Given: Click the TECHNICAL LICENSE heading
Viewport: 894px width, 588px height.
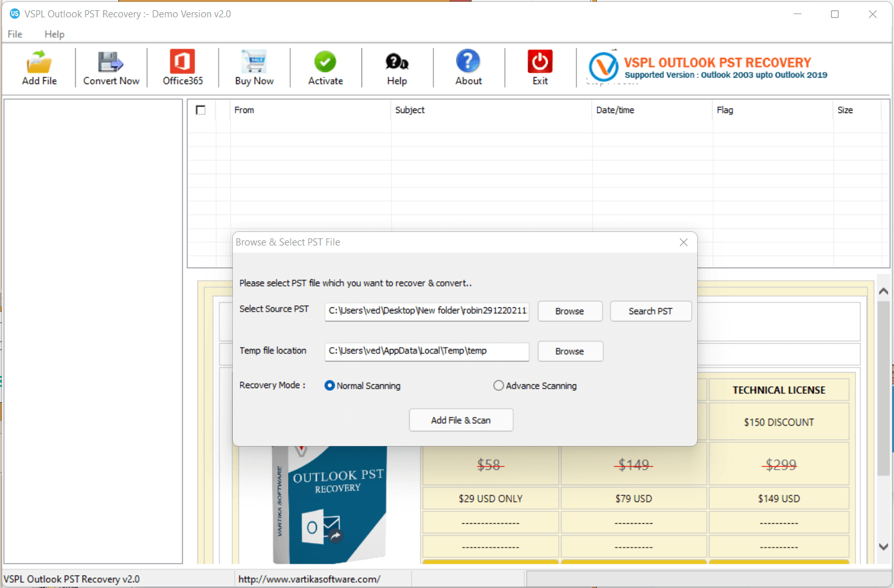Looking at the screenshot, I should 779,390.
